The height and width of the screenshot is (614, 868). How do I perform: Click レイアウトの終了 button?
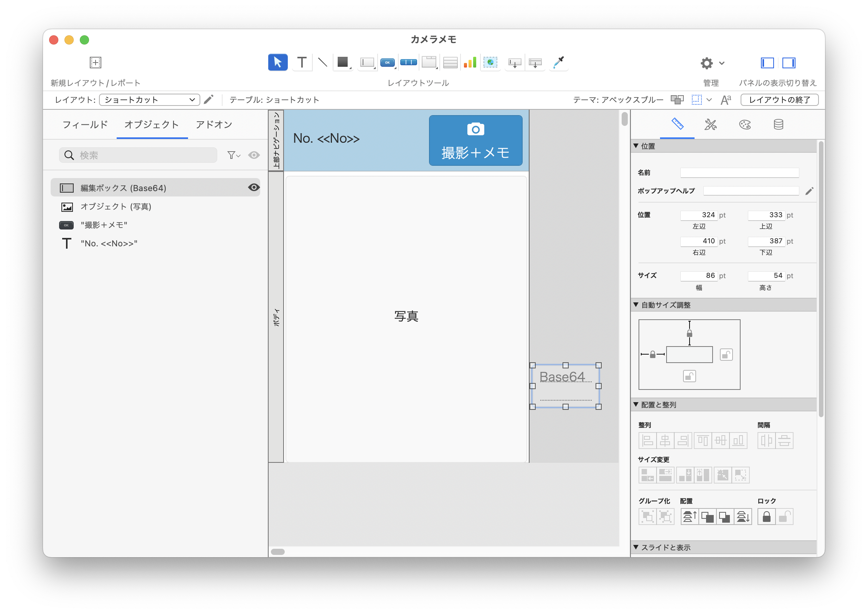pos(779,100)
